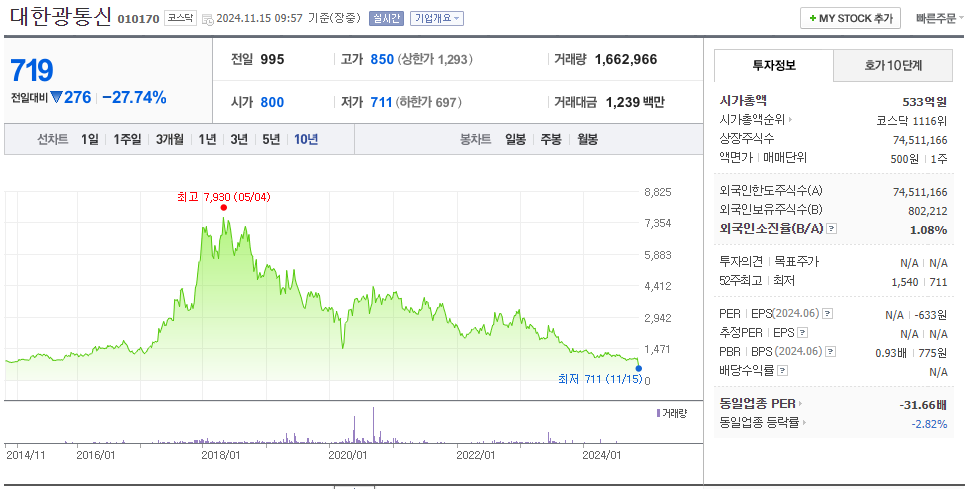The image size is (970, 489).
Task: Click the change rate -27.74%
Action: pos(134,97)
